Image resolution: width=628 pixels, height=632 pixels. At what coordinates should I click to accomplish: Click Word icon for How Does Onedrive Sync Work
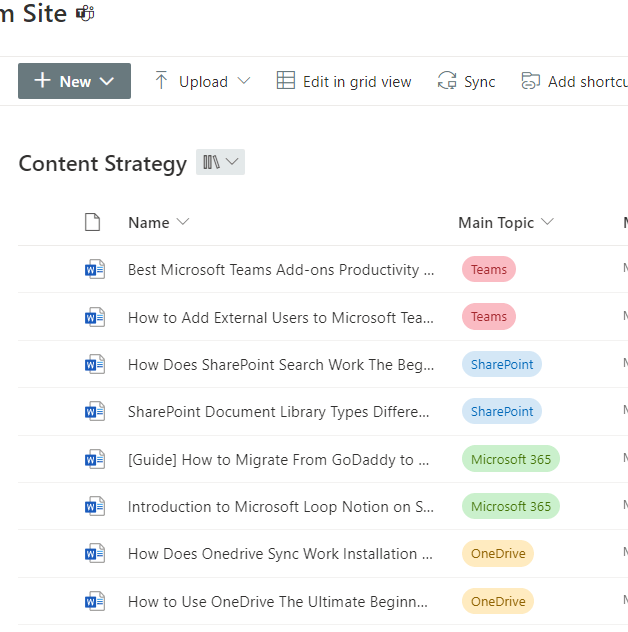click(95, 553)
